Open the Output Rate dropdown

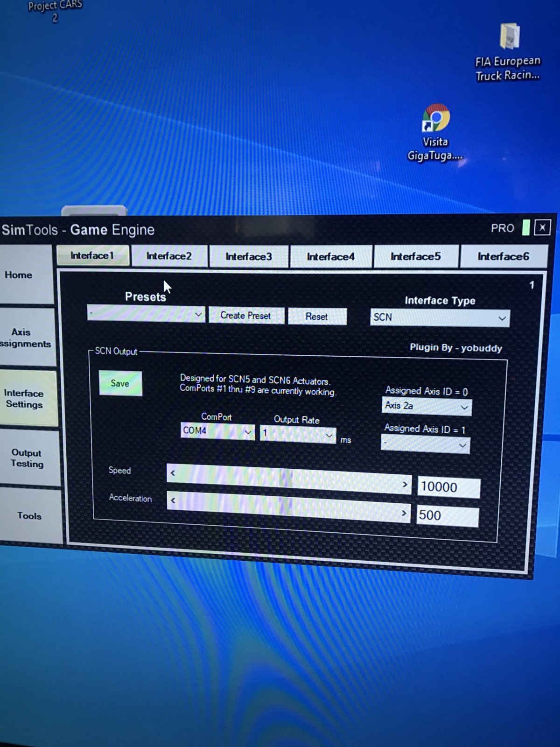pos(298,434)
